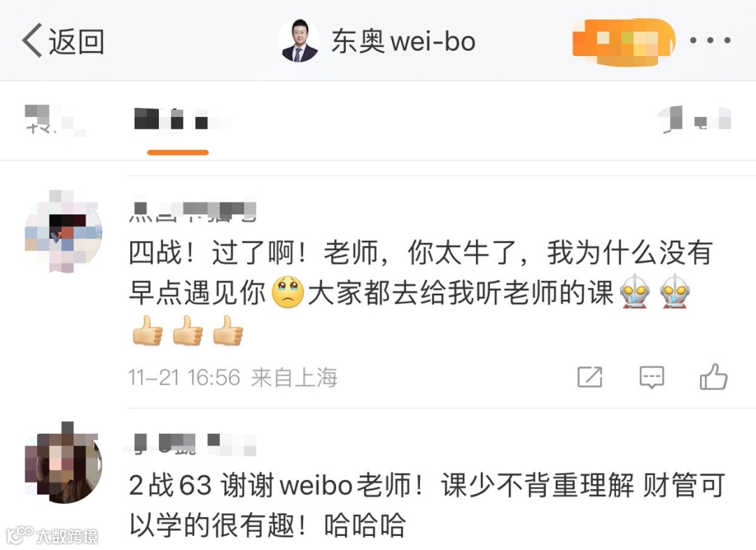Screen dimensions: 756x550
Task: Open the three-dot more options menu
Action: (x=710, y=41)
